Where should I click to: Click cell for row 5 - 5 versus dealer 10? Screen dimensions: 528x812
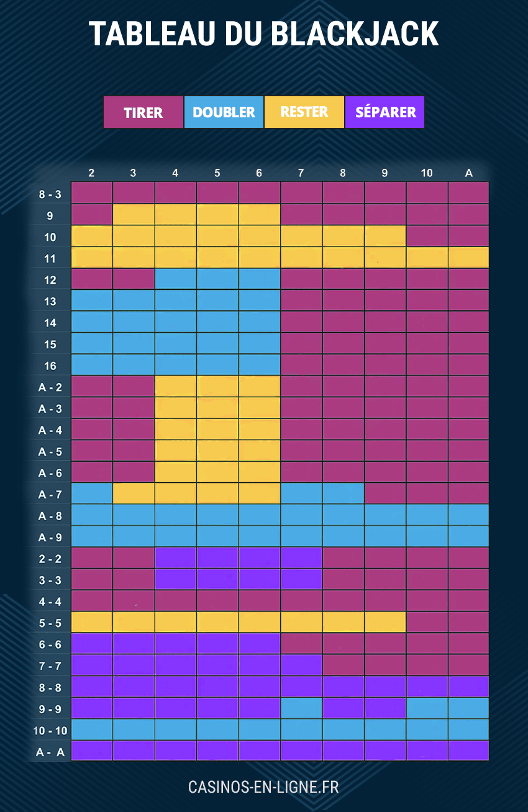click(427, 622)
